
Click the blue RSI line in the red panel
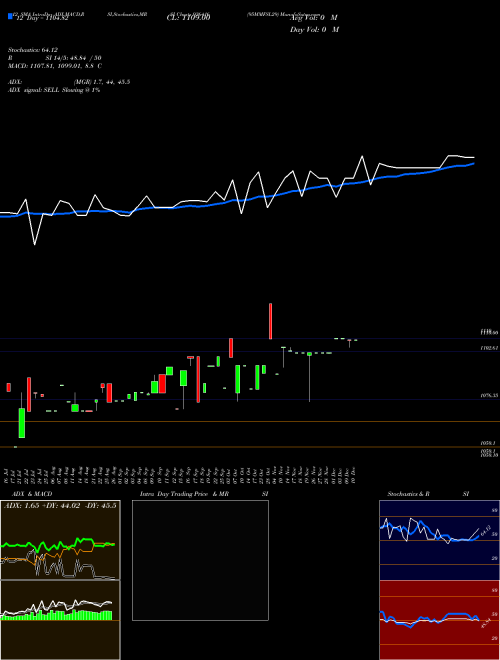pyautogui.click(x=429, y=619)
